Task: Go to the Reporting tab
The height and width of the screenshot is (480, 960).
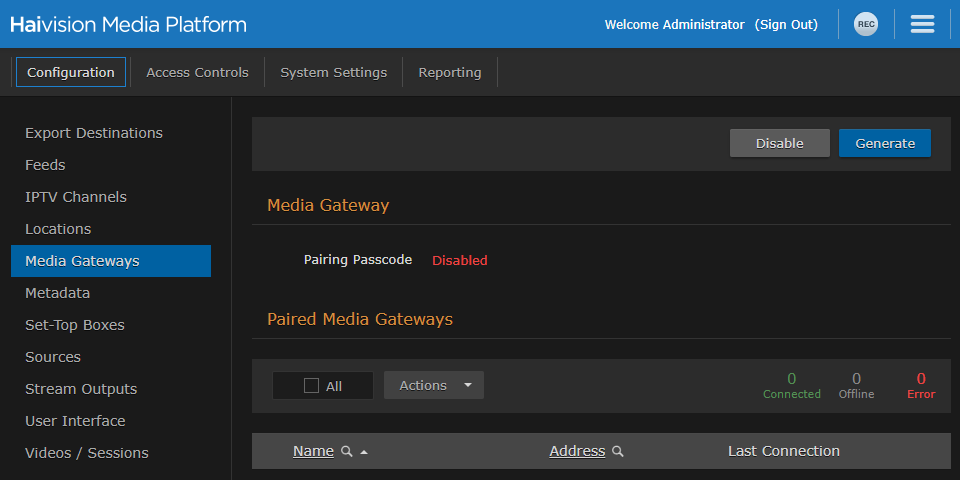Action: click(x=449, y=72)
